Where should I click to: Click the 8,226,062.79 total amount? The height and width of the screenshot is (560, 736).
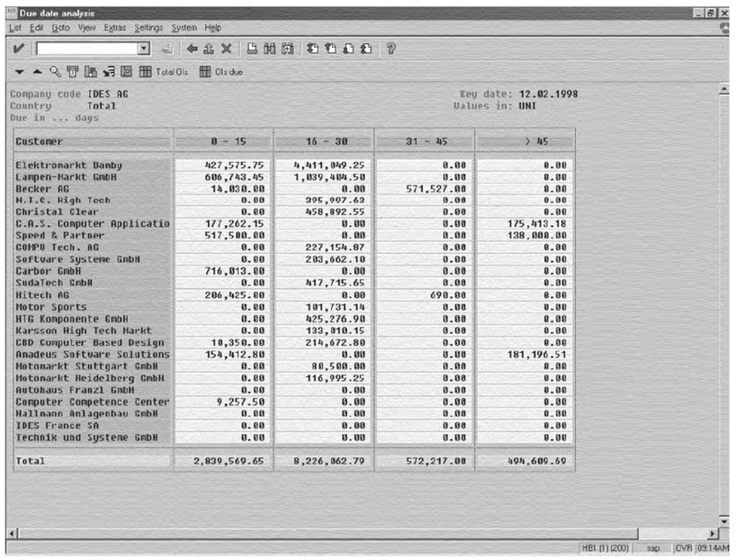(329, 461)
